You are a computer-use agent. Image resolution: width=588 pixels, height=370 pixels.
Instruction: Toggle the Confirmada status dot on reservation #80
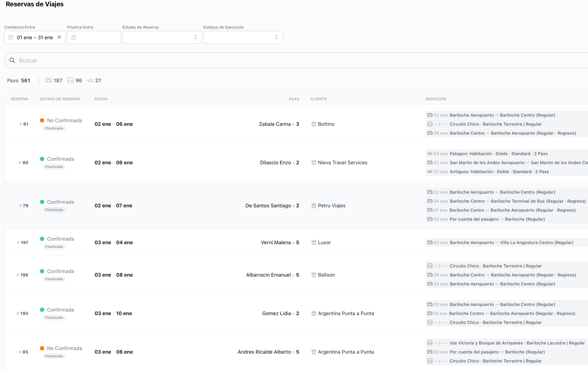(x=42, y=159)
